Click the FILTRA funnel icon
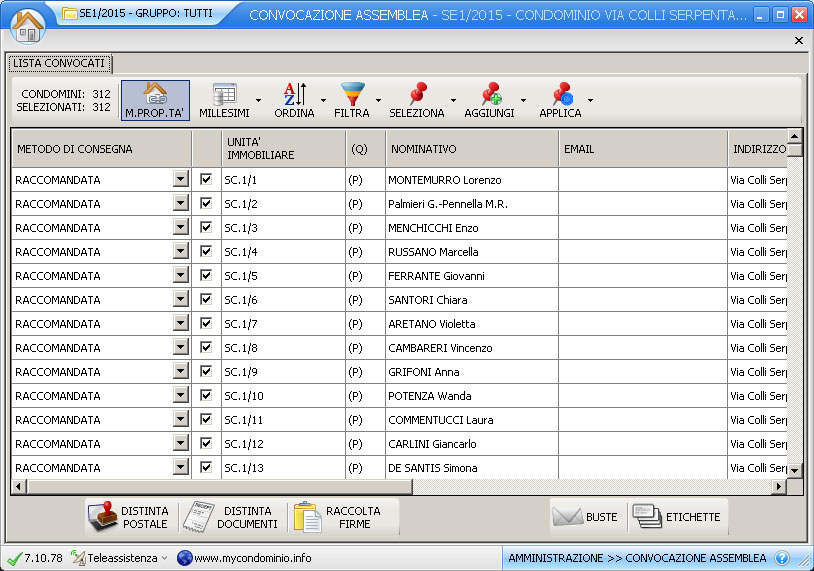Image resolution: width=814 pixels, height=571 pixels. (352, 94)
